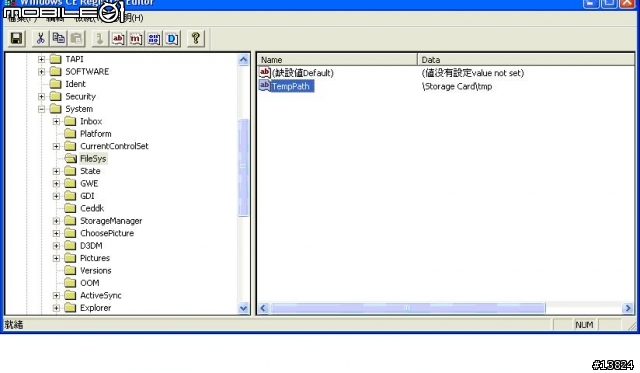Image resolution: width=640 pixels, height=373 pixels.
Task: Select the TempPath value name
Action: coord(292,86)
